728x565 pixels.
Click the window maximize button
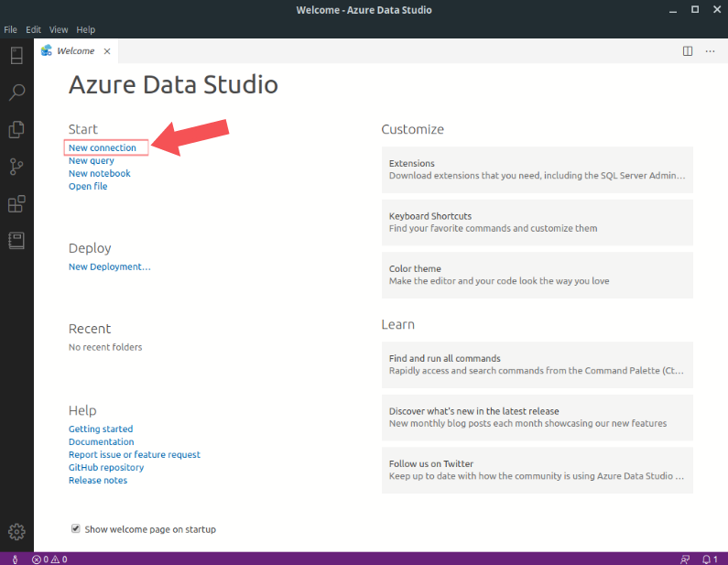pyautogui.click(x=695, y=9)
